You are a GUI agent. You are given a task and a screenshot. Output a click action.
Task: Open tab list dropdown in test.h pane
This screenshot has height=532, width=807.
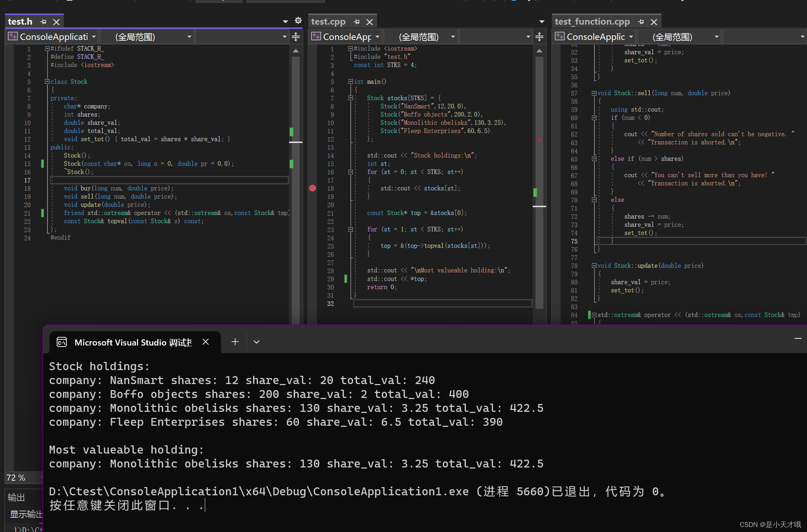285,22
